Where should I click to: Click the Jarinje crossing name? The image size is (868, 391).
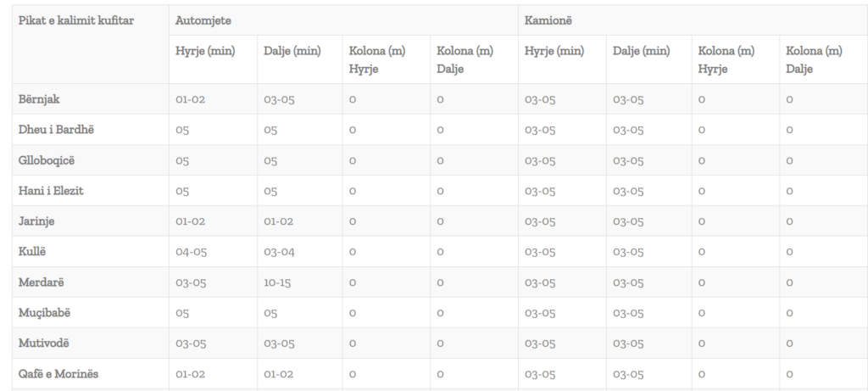tap(37, 221)
